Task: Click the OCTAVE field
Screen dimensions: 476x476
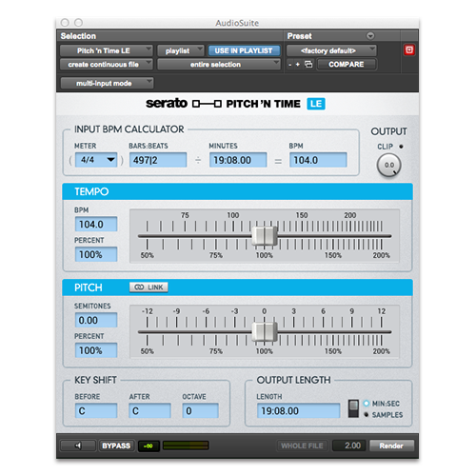Action: click(x=200, y=410)
